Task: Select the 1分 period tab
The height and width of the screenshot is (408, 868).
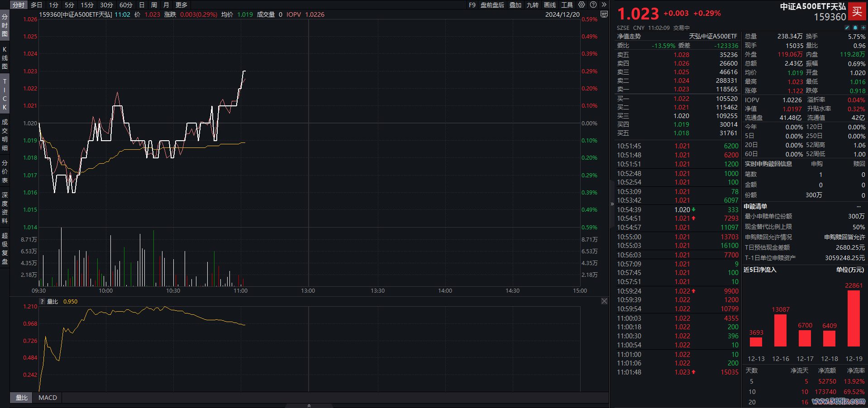Action: click(x=53, y=5)
